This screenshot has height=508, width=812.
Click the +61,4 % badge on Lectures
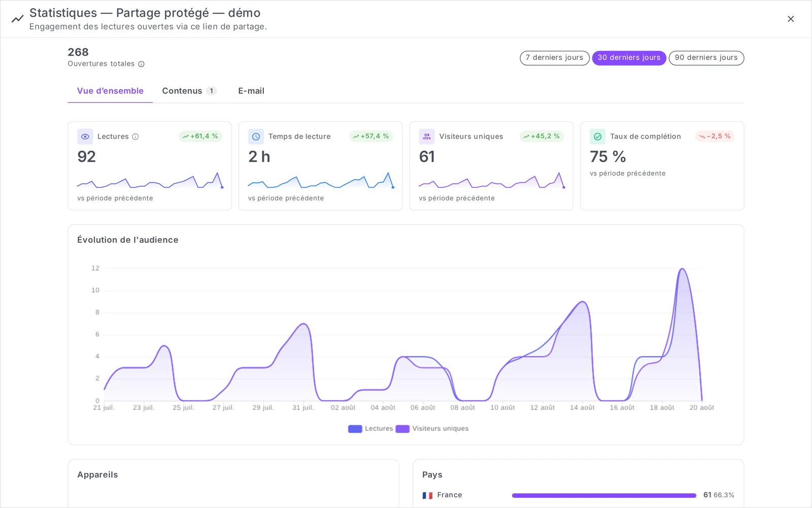tap(200, 136)
